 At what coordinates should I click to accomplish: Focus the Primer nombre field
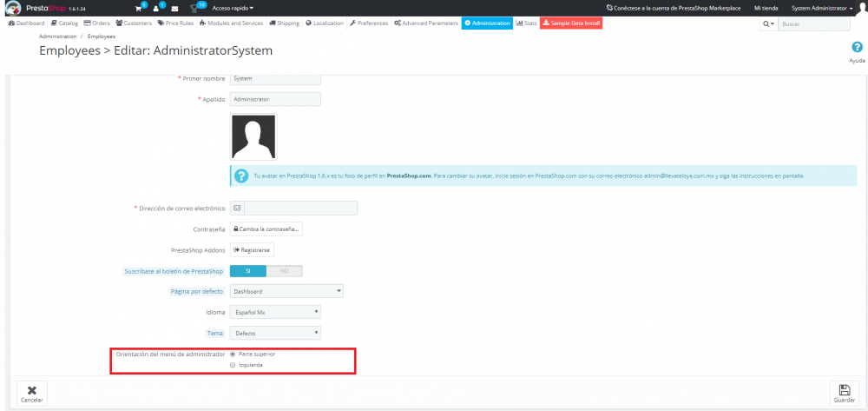pos(275,78)
